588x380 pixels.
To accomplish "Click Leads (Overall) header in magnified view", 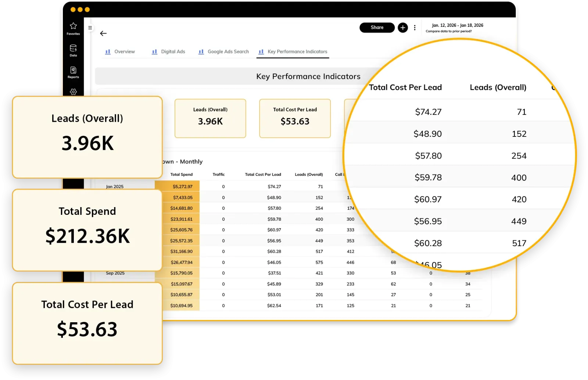I will 498,88.
